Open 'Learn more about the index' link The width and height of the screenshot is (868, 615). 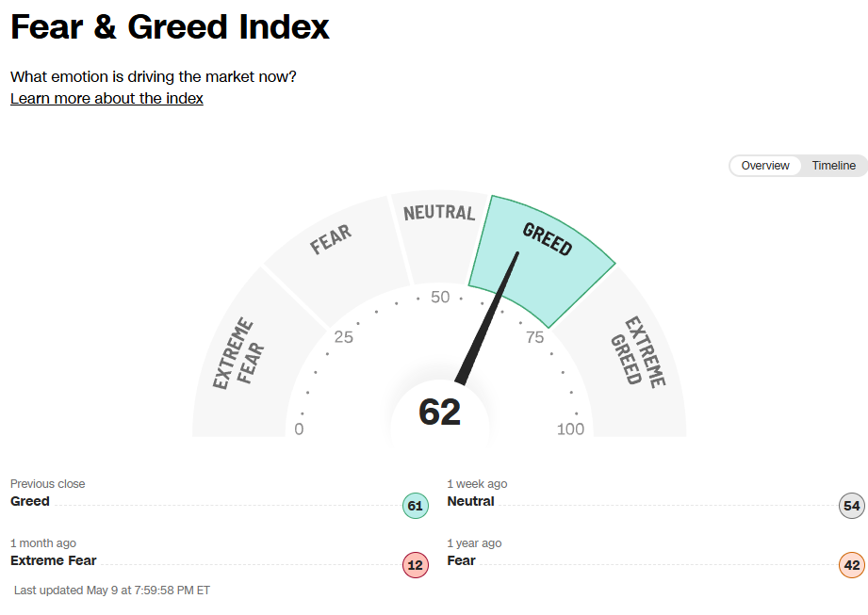(106, 98)
